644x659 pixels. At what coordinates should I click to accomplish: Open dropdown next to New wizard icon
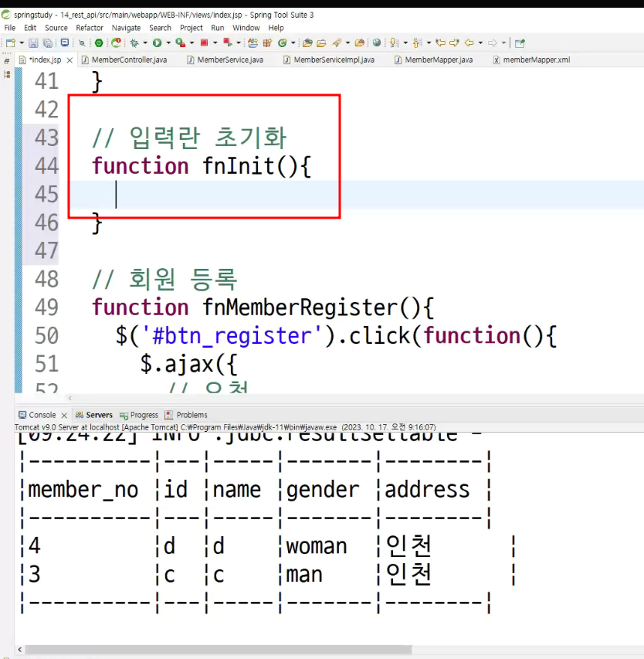(22, 42)
